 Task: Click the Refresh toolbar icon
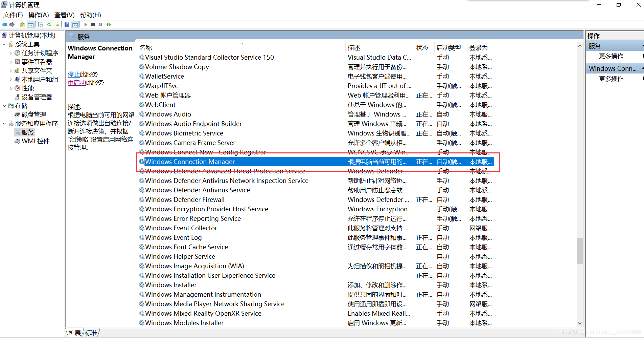(x=49, y=24)
